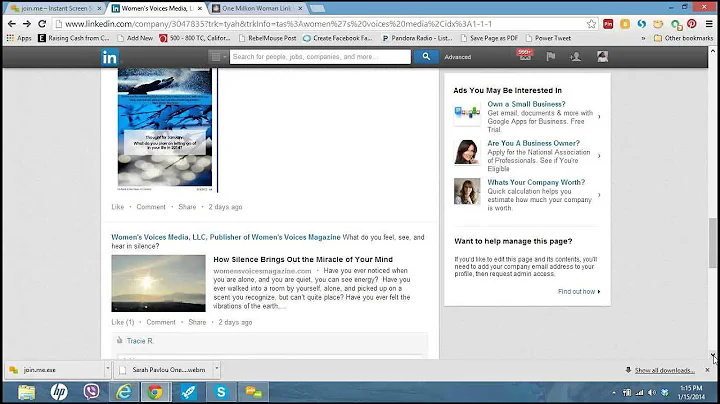The width and height of the screenshot is (720, 404).
Task: Open Sarah Pavlou One...webm download
Action: 163,370
